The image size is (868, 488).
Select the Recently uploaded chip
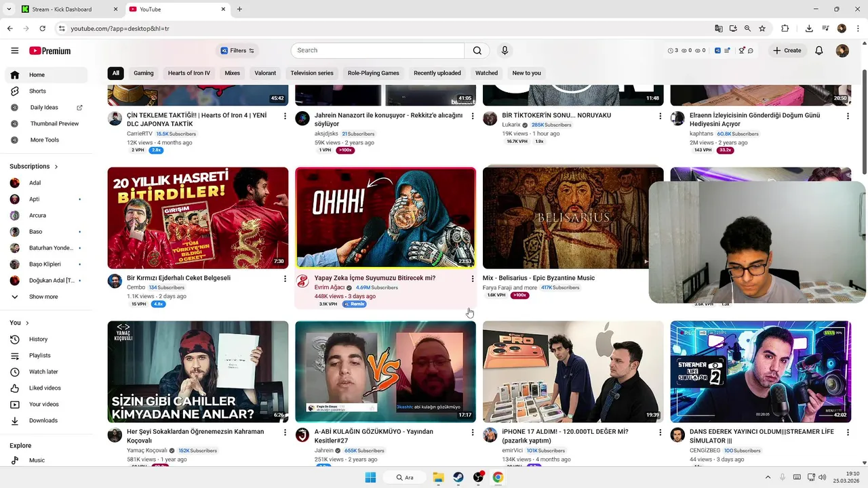(x=437, y=73)
